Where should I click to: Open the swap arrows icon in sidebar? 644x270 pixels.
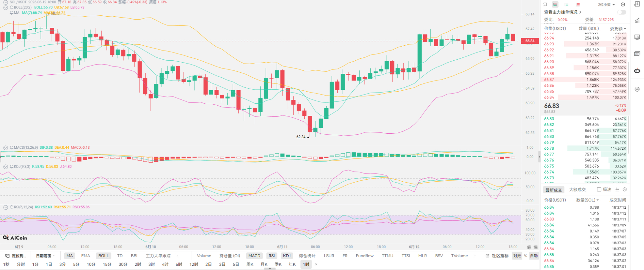point(637,89)
